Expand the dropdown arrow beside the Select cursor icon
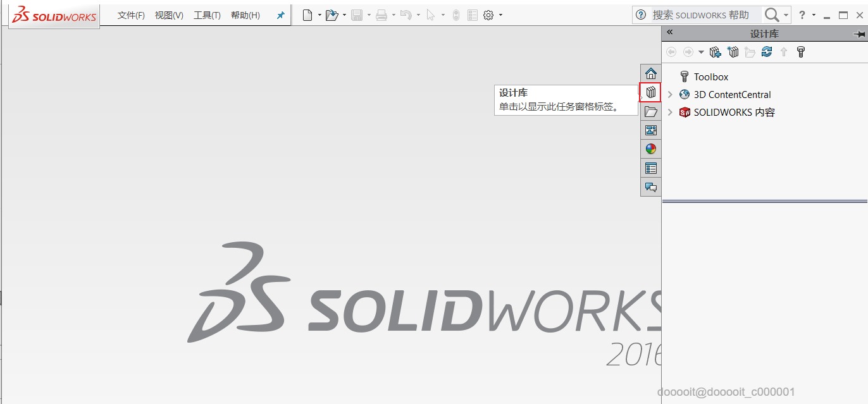The height and width of the screenshot is (404, 868). (x=443, y=15)
